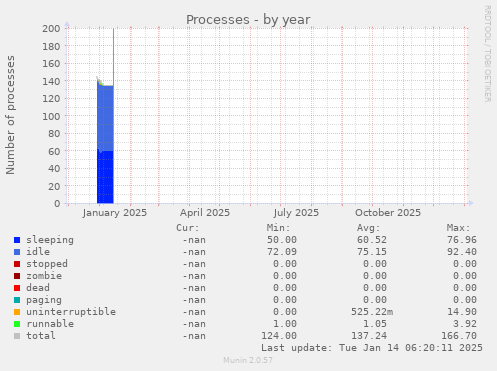Click the 'April 2025' x-axis label
The width and height of the screenshot is (497, 371).
(x=205, y=213)
